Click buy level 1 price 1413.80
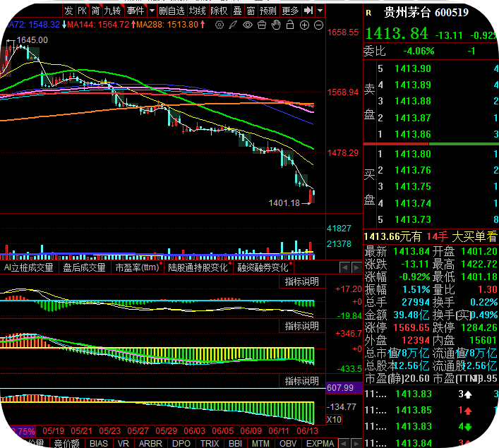 tap(413, 155)
